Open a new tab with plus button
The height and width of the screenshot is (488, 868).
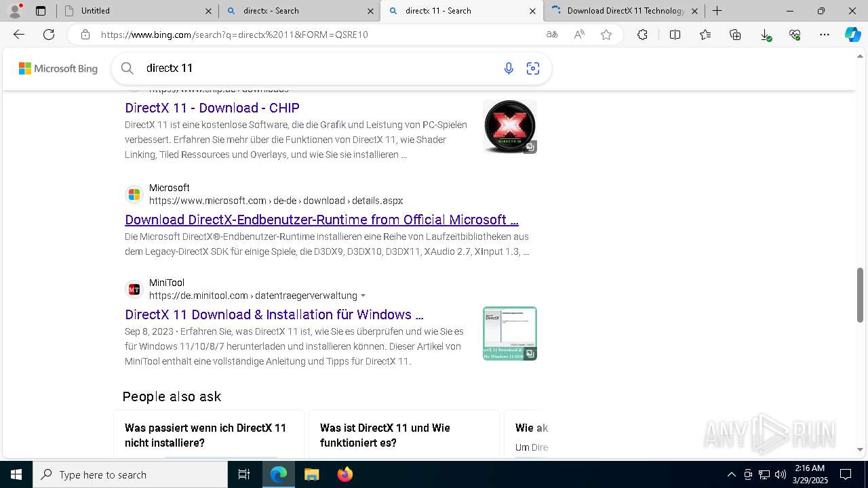(x=717, y=11)
